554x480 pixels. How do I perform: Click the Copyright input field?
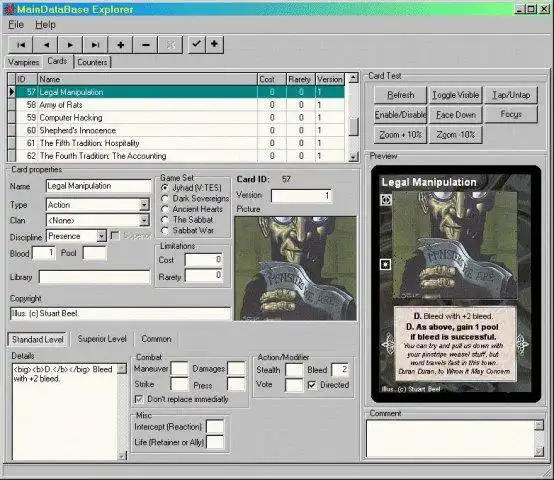(120, 314)
